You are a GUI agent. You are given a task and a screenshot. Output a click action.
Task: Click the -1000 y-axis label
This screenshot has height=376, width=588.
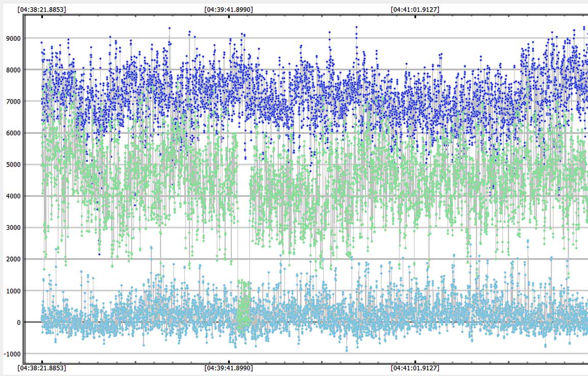[12, 354]
